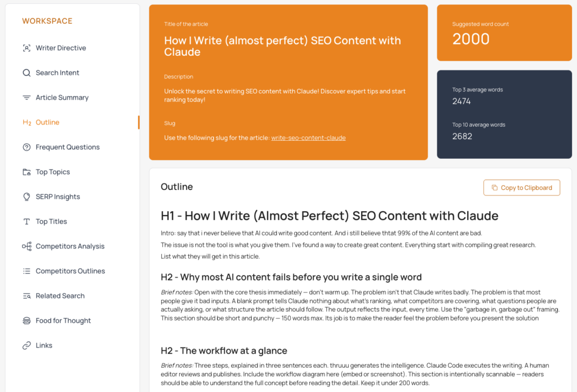
Task: Click the Article Summary lines icon
Action: (26, 97)
